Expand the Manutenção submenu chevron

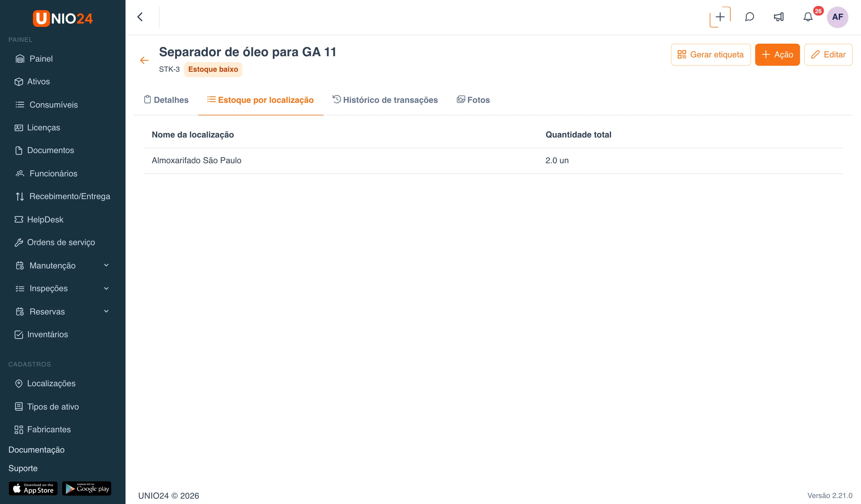106,265
